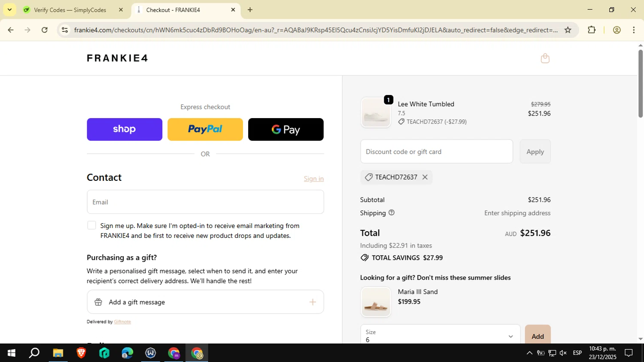This screenshot has height=362, width=644.
Task: Show hidden system tray icons
Action: [x=529, y=353]
